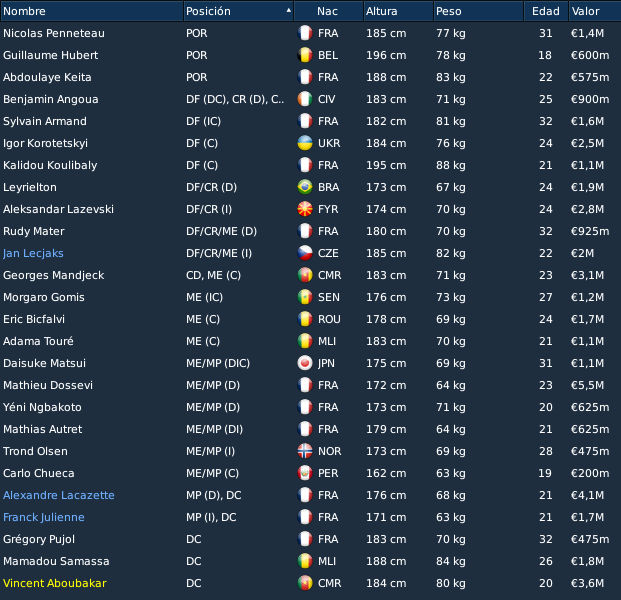The image size is (621, 600).
Task: Click the France flag for Rudy Mater
Action: [x=305, y=231]
